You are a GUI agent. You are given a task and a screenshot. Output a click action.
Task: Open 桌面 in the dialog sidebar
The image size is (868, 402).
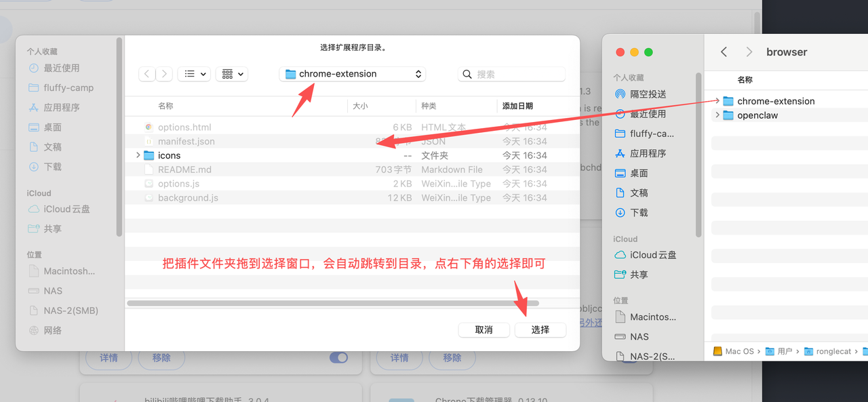tap(52, 127)
